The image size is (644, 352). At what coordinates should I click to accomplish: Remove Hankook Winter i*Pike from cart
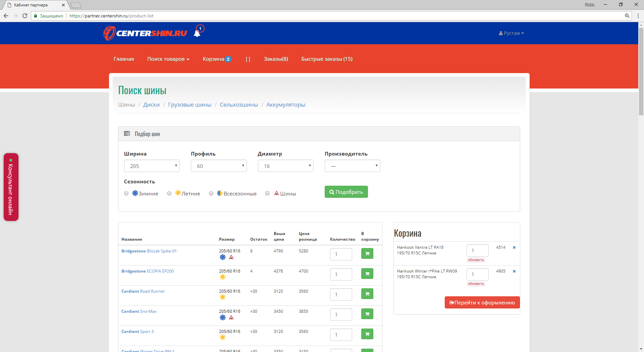tap(514, 271)
